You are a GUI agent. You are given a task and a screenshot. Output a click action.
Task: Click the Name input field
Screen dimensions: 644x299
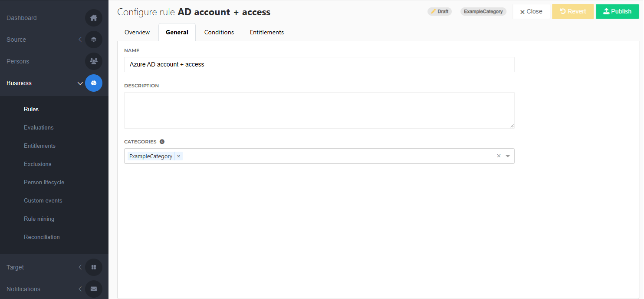click(319, 64)
